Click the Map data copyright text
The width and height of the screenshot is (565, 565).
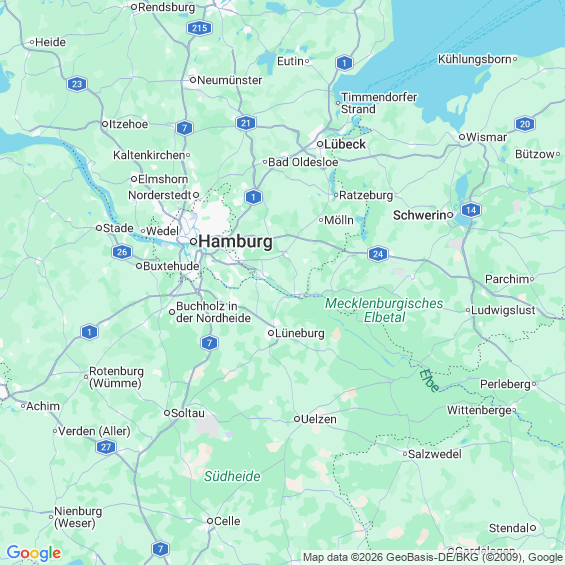[x=433, y=557]
